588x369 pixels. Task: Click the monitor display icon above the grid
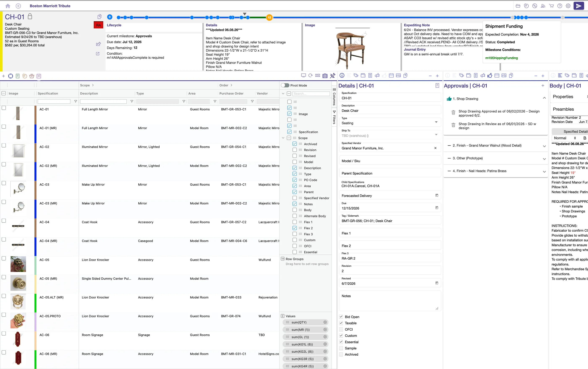click(x=303, y=76)
